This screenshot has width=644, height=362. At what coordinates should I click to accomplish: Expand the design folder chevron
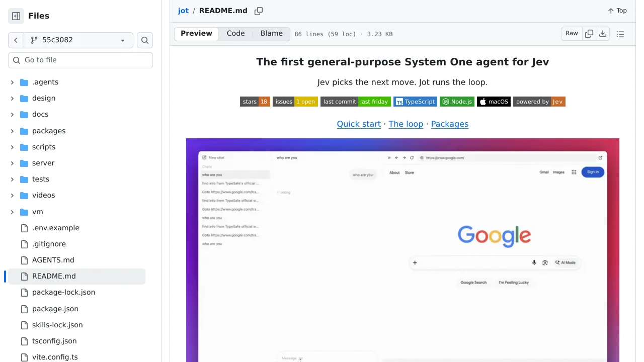point(12,98)
